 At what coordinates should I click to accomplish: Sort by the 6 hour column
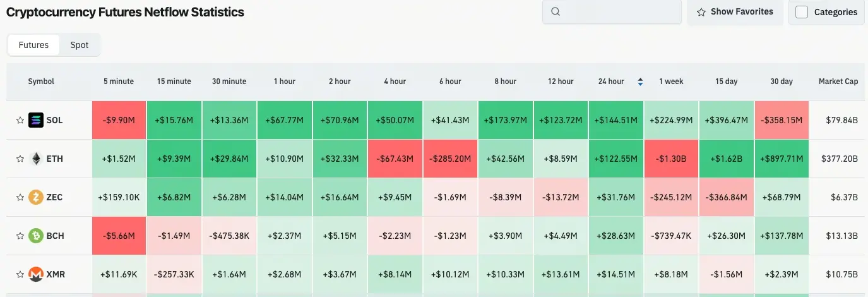coord(450,82)
